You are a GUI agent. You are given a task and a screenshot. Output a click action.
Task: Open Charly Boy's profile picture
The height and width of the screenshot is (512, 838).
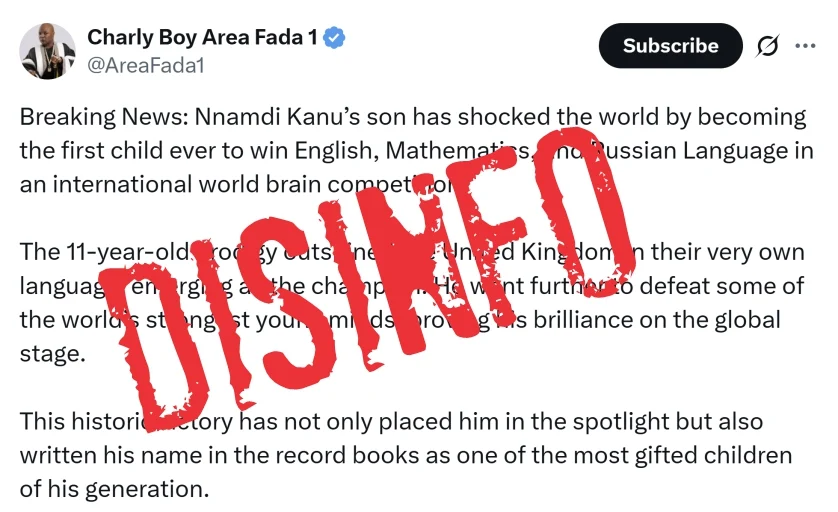(x=47, y=51)
